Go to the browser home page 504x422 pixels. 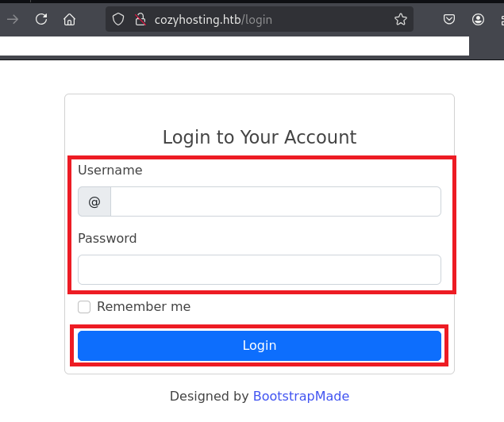pyautogui.click(x=70, y=19)
